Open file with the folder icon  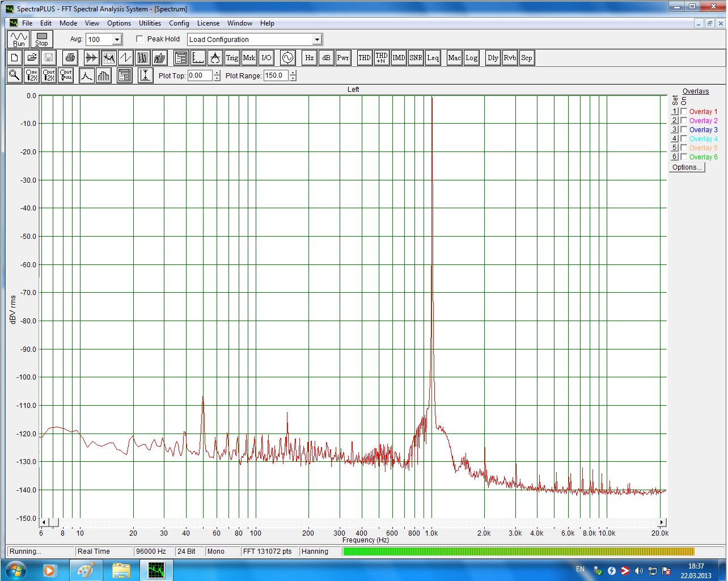(x=32, y=58)
